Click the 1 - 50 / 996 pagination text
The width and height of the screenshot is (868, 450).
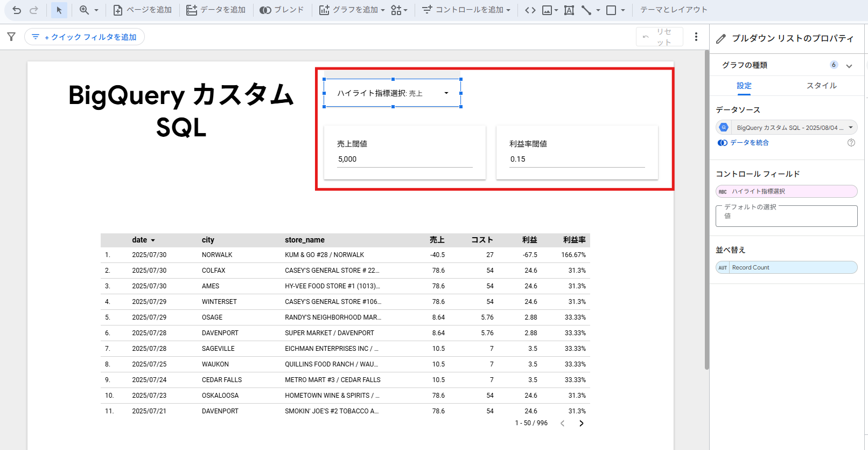531,423
